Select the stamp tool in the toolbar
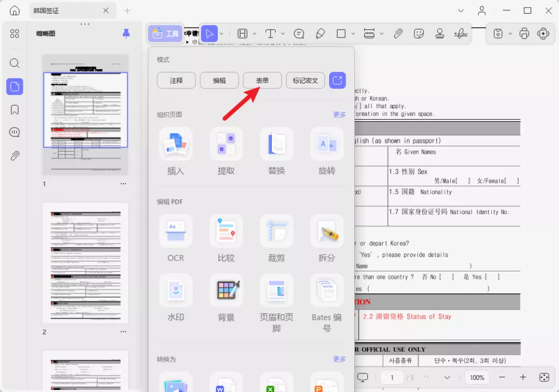The image size is (559, 392). point(439,33)
